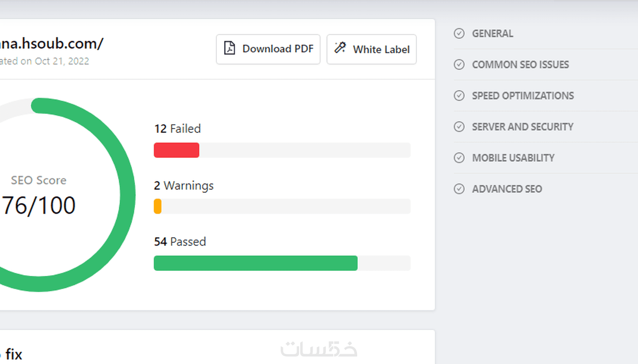Click the Oct 21, 2022 date text
The height and width of the screenshot is (364, 638).
[x=62, y=61]
